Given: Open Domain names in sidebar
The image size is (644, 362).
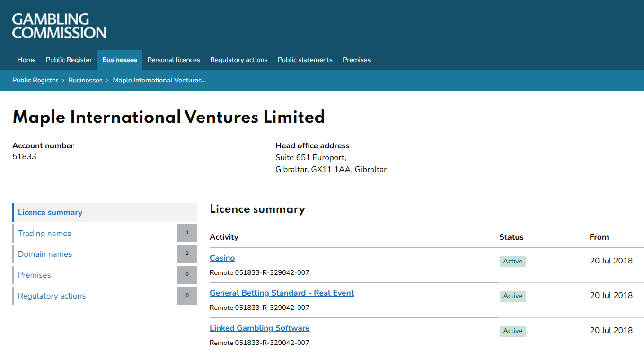Looking at the screenshot, I should click(x=45, y=254).
